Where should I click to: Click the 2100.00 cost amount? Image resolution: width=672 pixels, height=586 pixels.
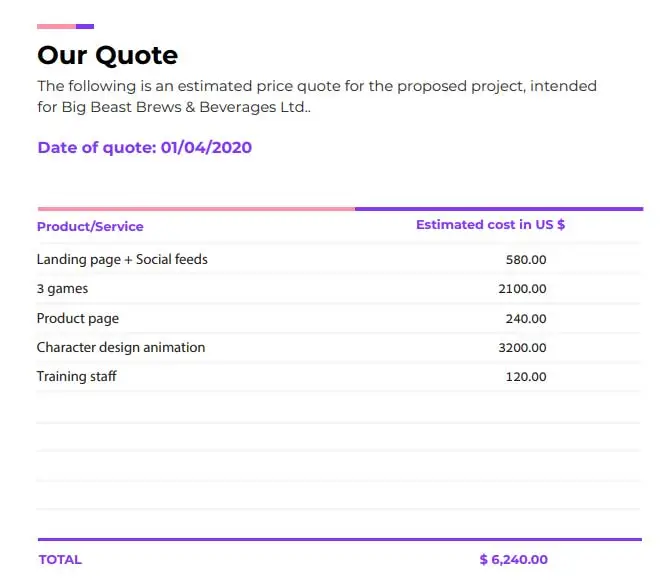click(522, 289)
